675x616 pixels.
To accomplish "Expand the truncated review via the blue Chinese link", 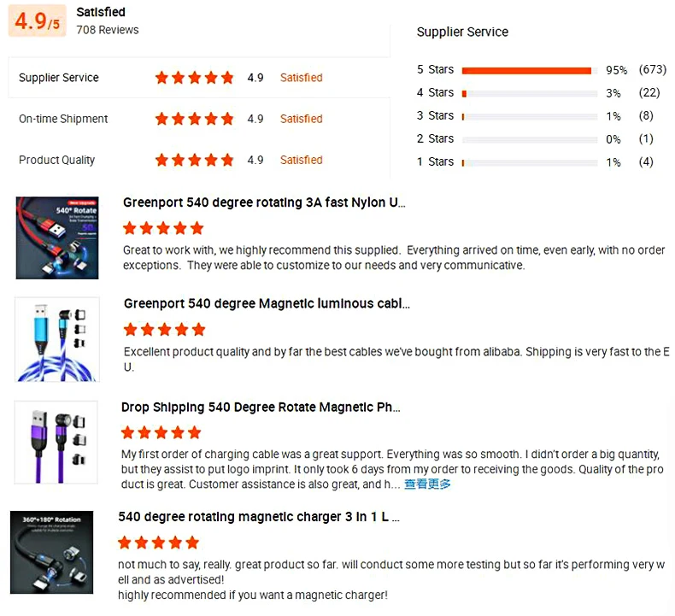I will coord(427,484).
